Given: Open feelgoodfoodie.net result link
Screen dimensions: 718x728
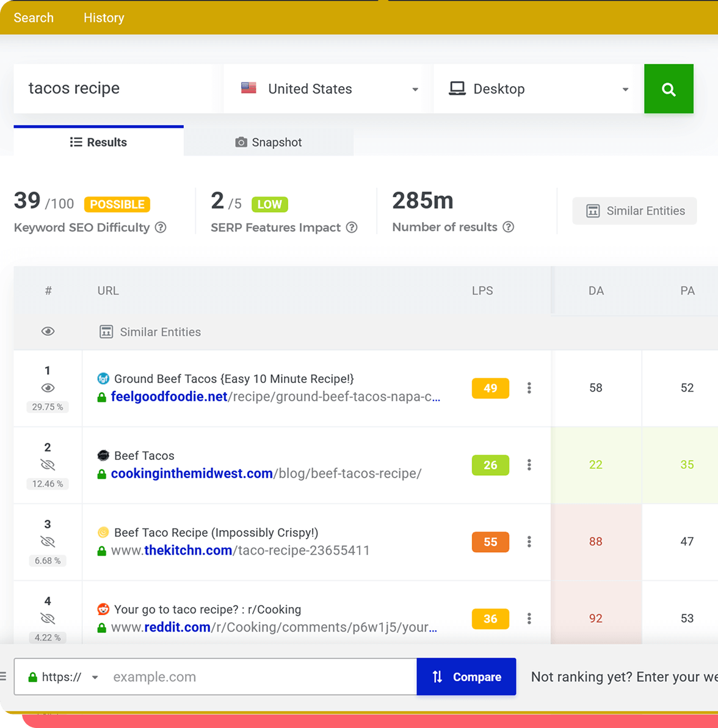Looking at the screenshot, I should click(275, 396).
